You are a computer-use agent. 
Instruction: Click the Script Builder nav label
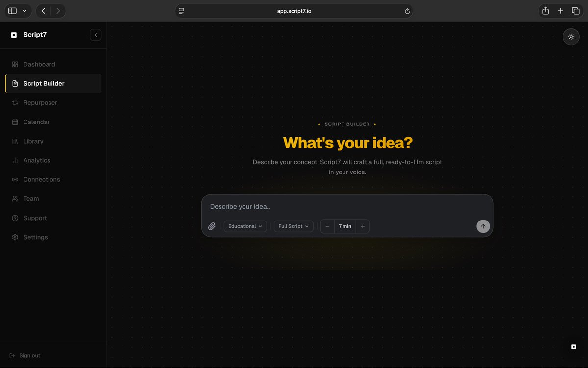[x=44, y=83]
